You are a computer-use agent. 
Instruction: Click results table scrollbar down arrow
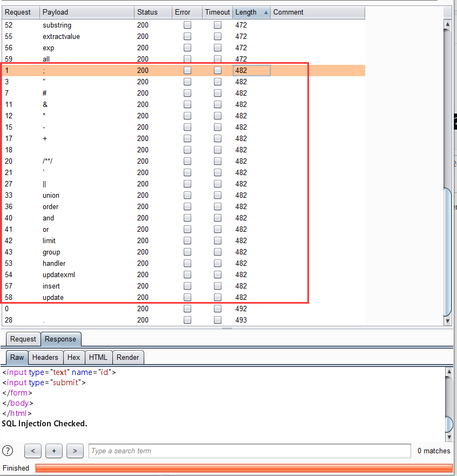point(448,320)
